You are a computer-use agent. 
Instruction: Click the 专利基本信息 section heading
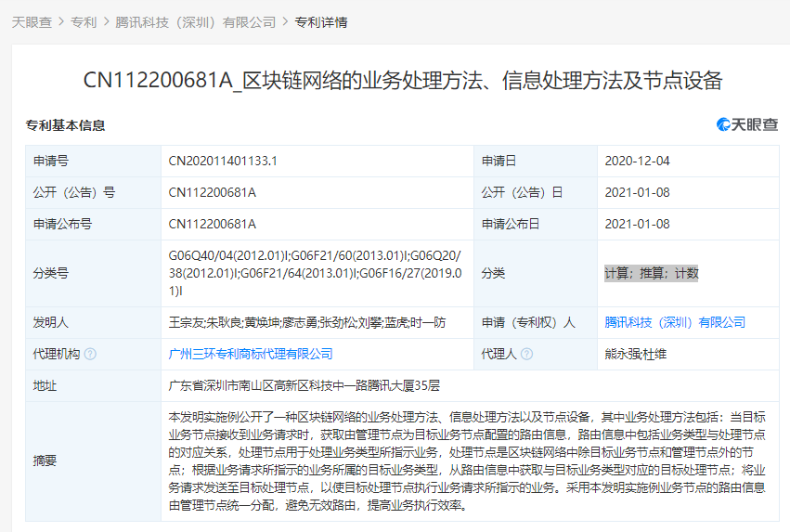coord(66,125)
